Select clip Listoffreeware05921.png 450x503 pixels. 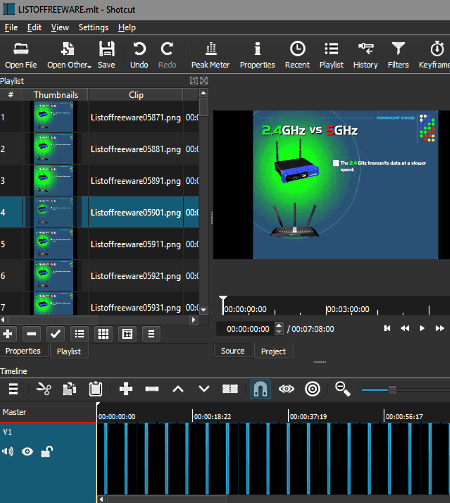click(x=135, y=276)
